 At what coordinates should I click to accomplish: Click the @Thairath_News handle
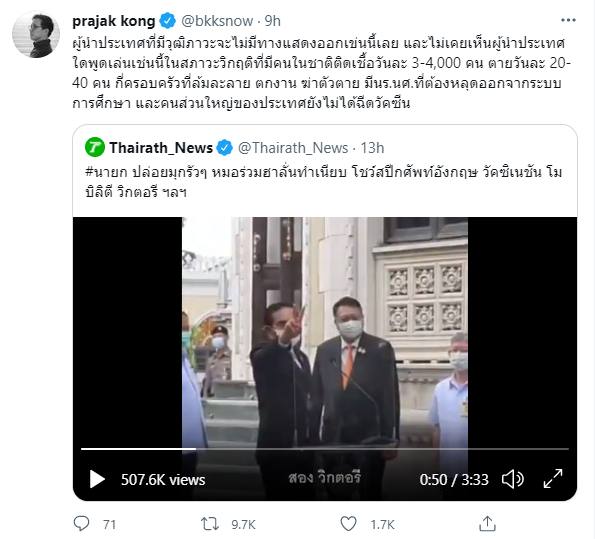293,148
